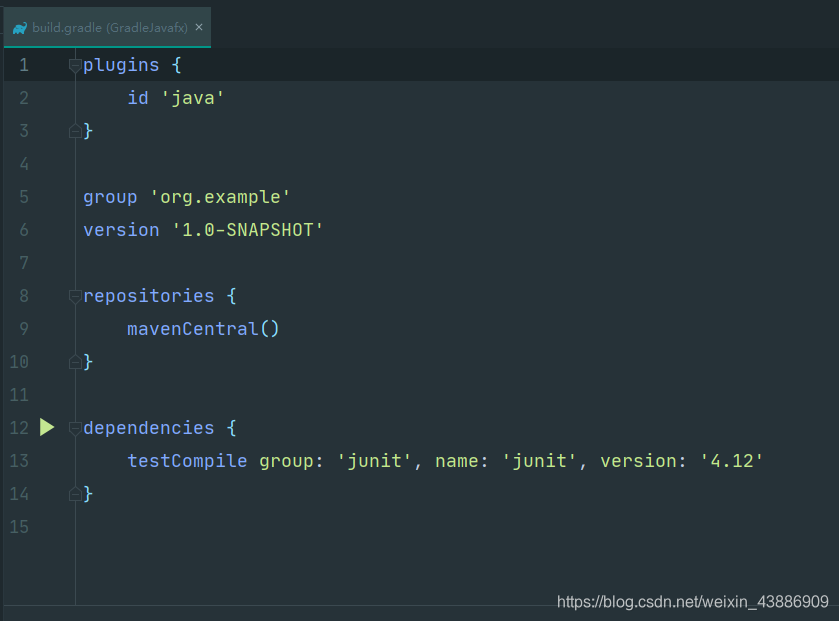Screen dimensions: 839x621
Task: Click line number 13 in gutter
Action: pos(19,461)
